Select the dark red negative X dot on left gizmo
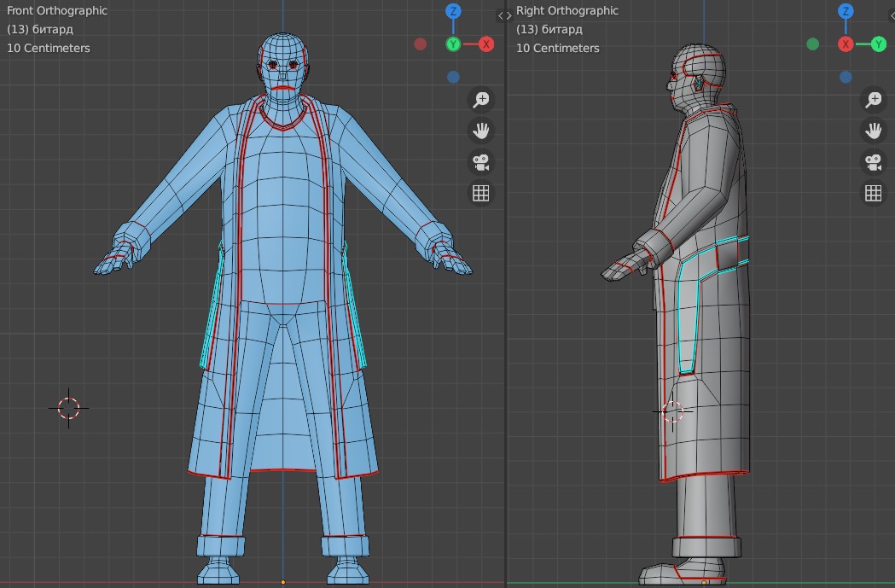The width and height of the screenshot is (895, 588). 420,44
